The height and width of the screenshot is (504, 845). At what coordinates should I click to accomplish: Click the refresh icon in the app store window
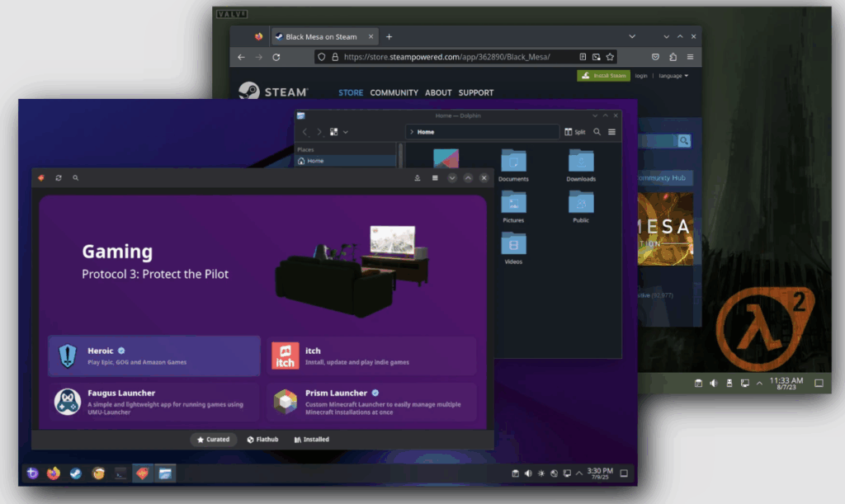[59, 177]
